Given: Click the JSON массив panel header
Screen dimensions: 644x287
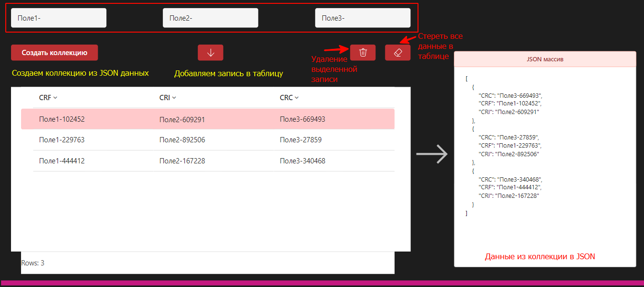Looking at the screenshot, I should click(545, 59).
